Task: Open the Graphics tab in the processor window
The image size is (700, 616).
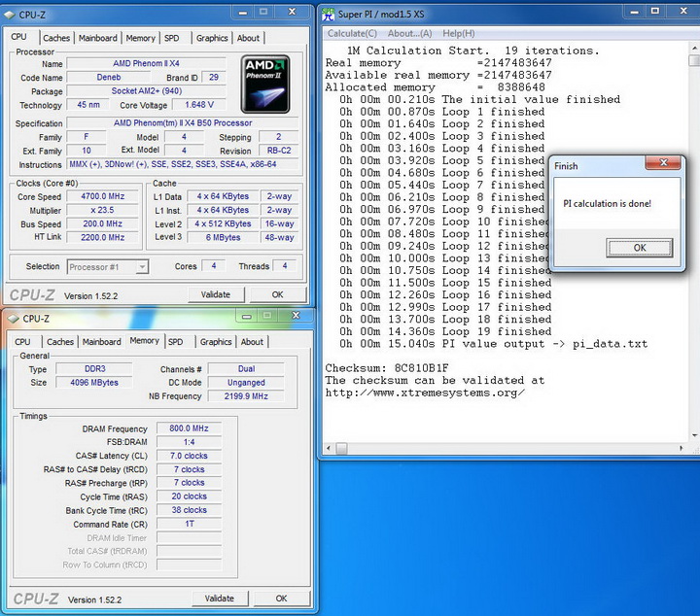Action: pos(212,38)
